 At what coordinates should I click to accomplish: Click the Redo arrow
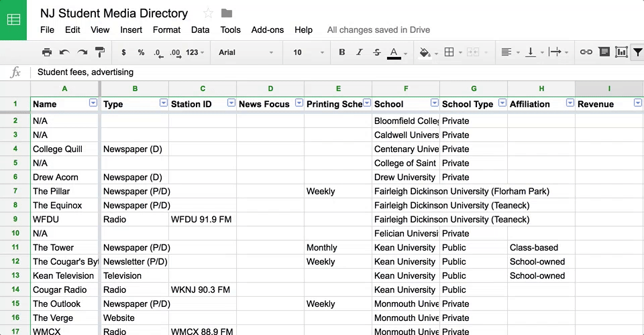(x=82, y=52)
